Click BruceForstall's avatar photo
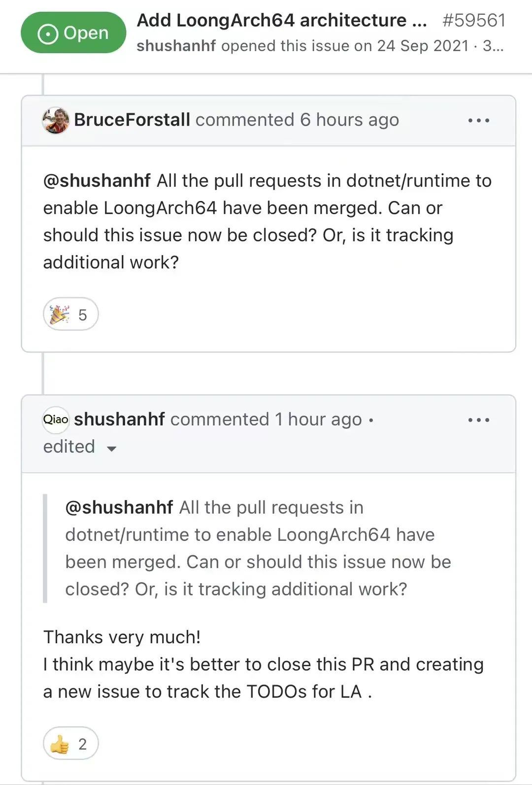This screenshot has width=532, height=785. tap(55, 120)
